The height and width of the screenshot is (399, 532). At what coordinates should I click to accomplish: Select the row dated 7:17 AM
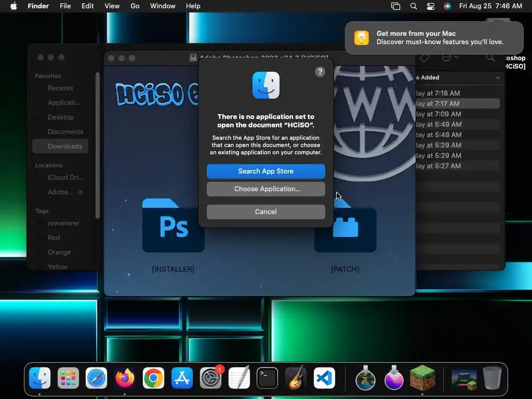click(458, 103)
